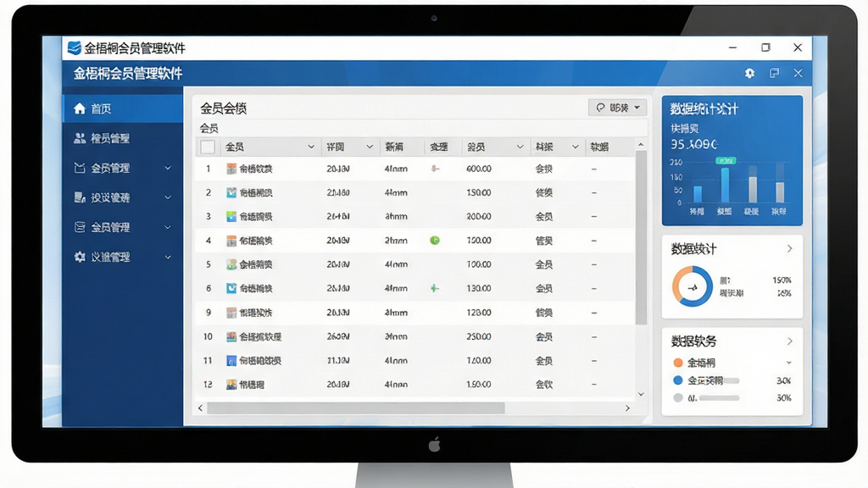This screenshot has width=868, height=488.
Task: Select the 250.00 amount cell in row 10
Action: point(479,336)
